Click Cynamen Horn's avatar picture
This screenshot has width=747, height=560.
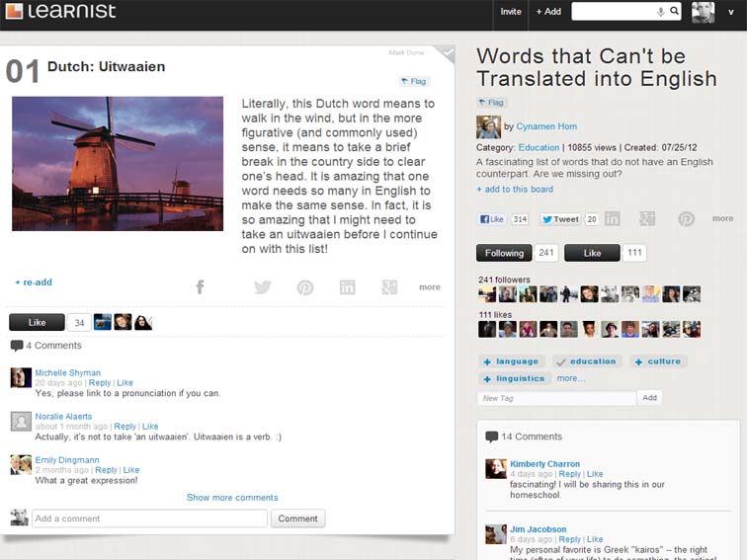click(x=488, y=126)
